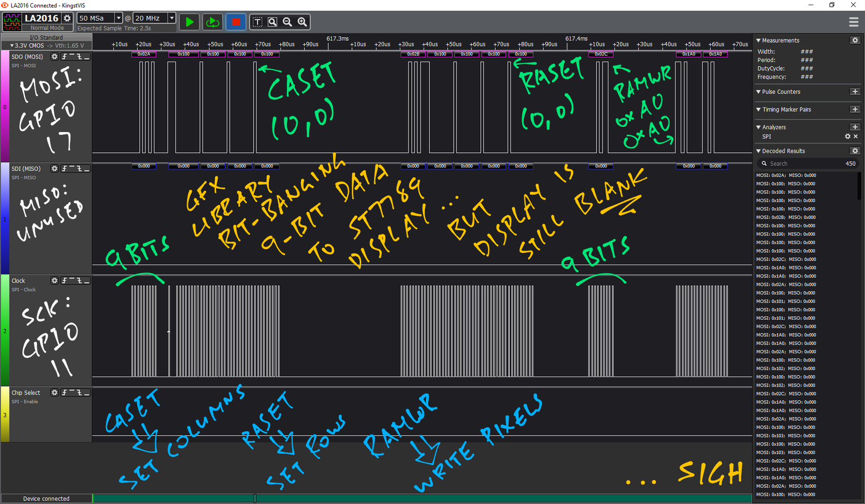Open the hamburger main menu
Image resolution: width=865 pixels, height=504 pixels.
pyautogui.click(x=854, y=22)
